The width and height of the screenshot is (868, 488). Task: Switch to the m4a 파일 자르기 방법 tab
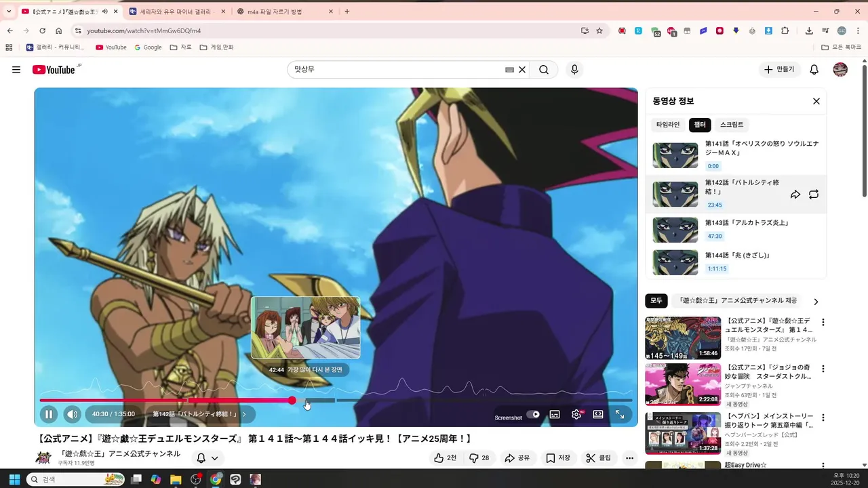click(284, 12)
